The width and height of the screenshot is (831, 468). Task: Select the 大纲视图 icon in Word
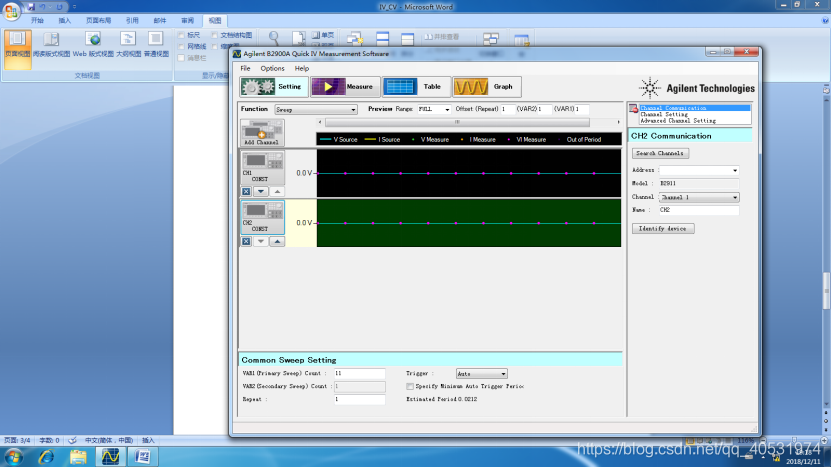(128, 45)
